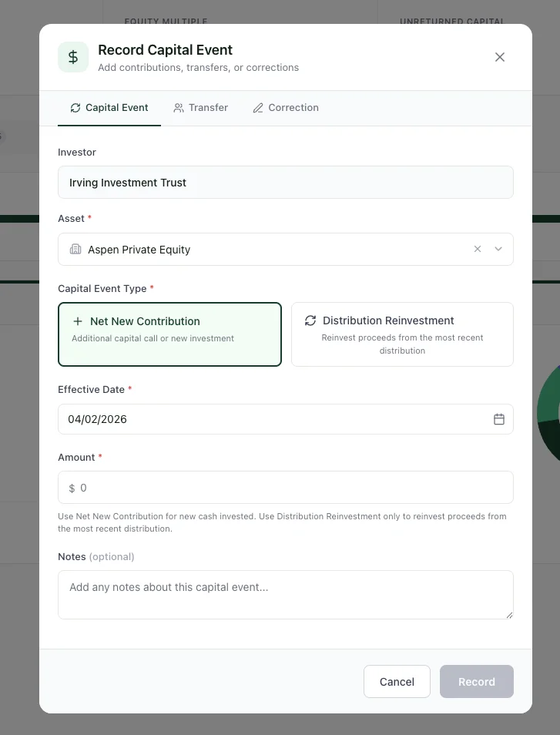Click the building icon in the Asset field

(75, 249)
